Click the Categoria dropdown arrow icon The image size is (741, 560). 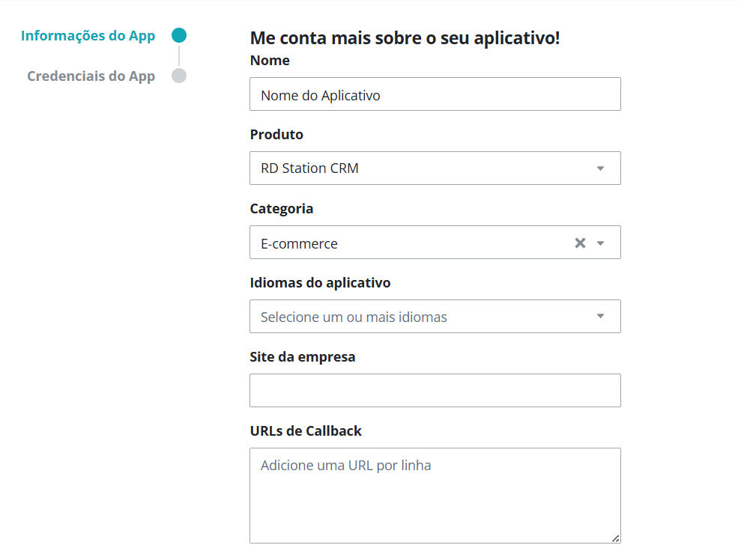[x=600, y=243]
